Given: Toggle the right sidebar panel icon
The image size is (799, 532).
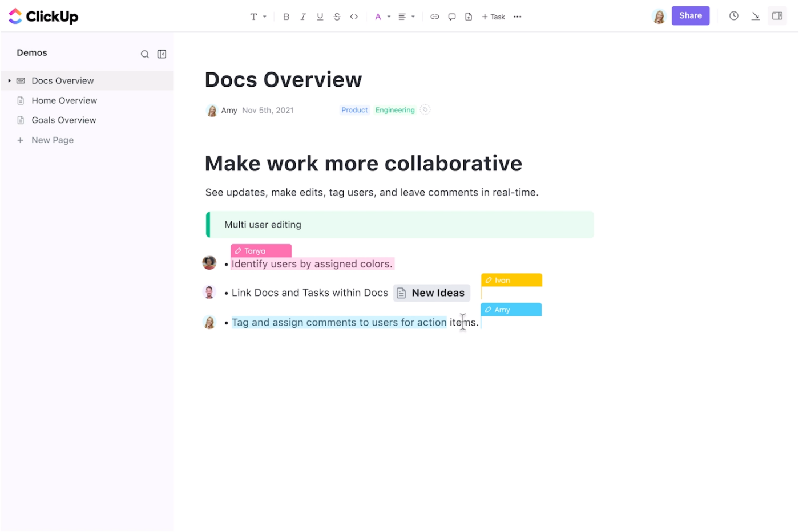Looking at the screenshot, I should pyautogui.click(x=777, y=15).
